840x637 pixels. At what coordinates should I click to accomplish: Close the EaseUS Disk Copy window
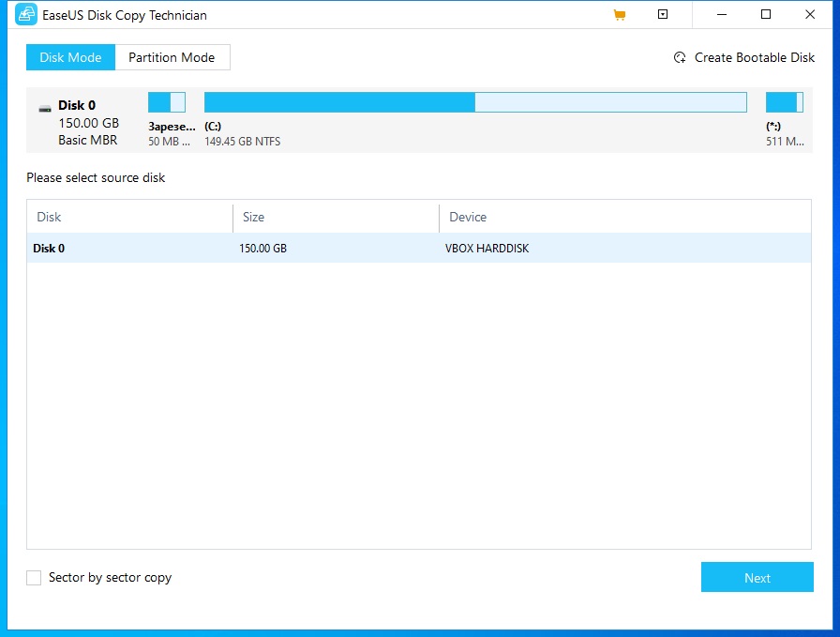point(810,14)
